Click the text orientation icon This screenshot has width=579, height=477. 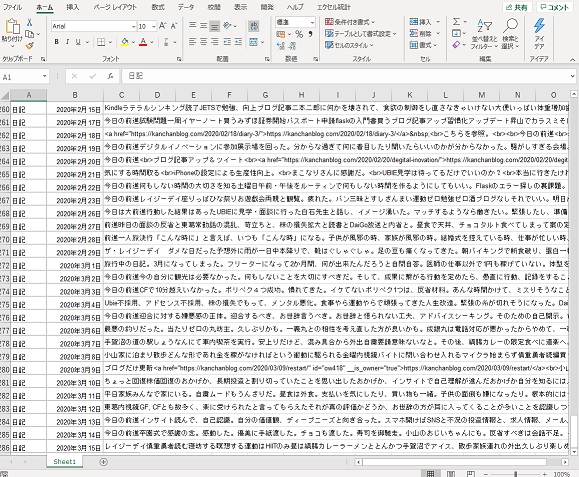click(x=227, y=25)
